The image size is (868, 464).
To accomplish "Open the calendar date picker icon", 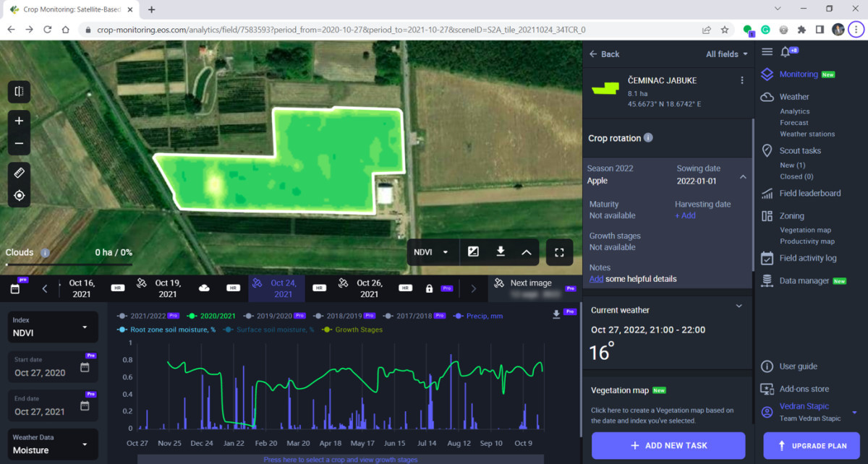I will point(15,288).
